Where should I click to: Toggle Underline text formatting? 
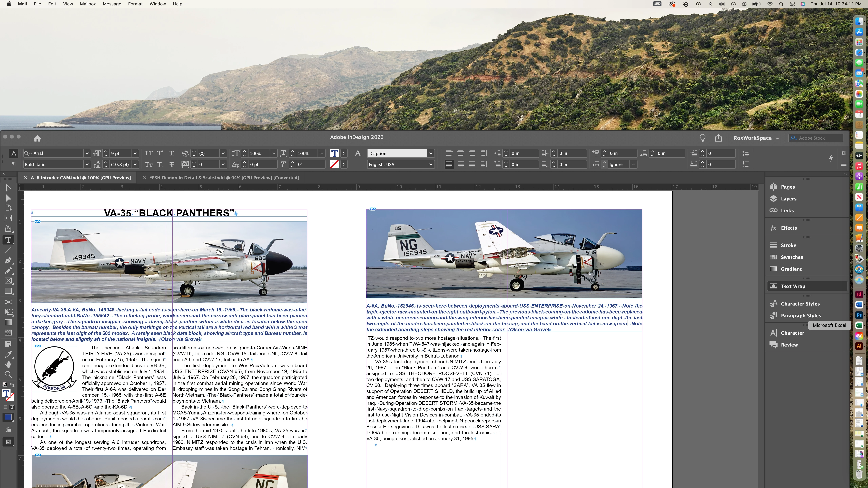click(x=172, y=153)
